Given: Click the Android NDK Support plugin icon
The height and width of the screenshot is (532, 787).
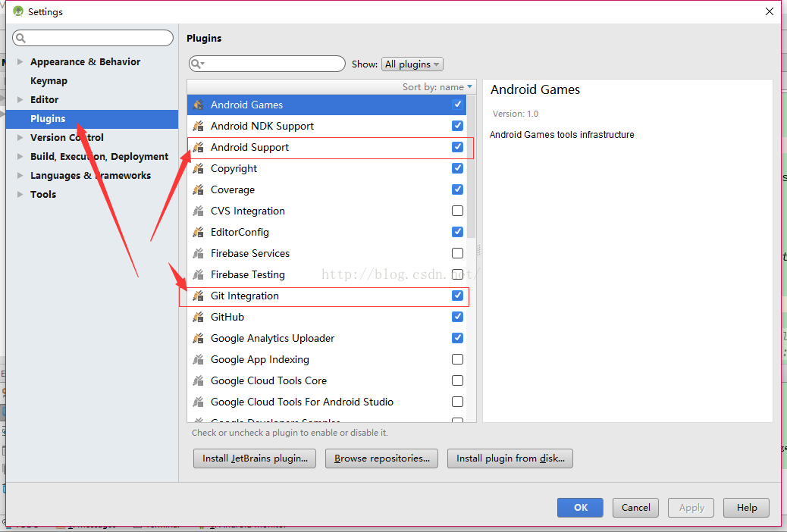Looking at the screenshot, I should pos(198,126).
